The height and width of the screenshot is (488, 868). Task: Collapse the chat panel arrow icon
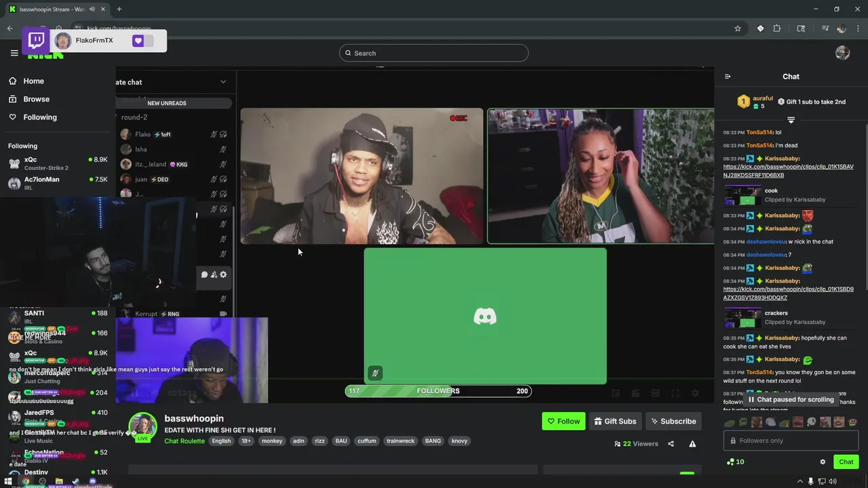(x=728, y=77)
